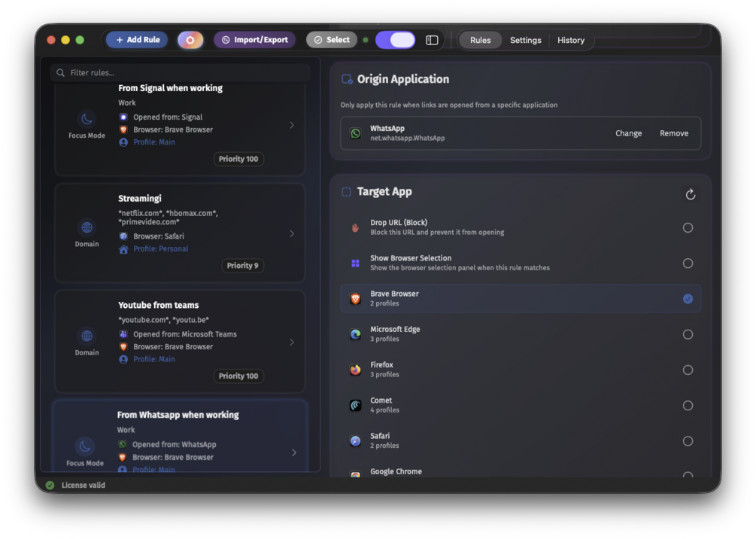This screenshot has width=756, height=539.
Task: Click Brave icon in the Signal rule
Action: [x=123, y=129]
